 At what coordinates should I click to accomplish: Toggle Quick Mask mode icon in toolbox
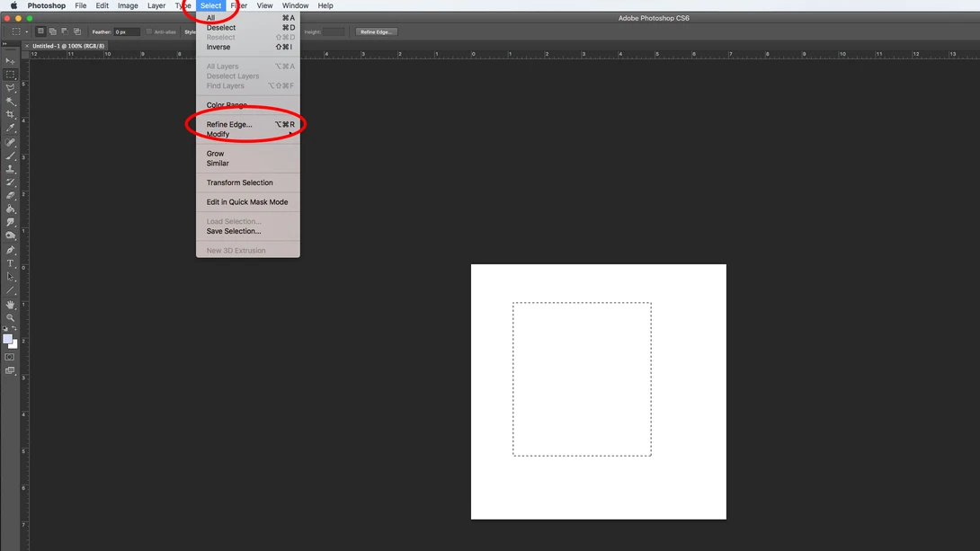pos(9,357)
